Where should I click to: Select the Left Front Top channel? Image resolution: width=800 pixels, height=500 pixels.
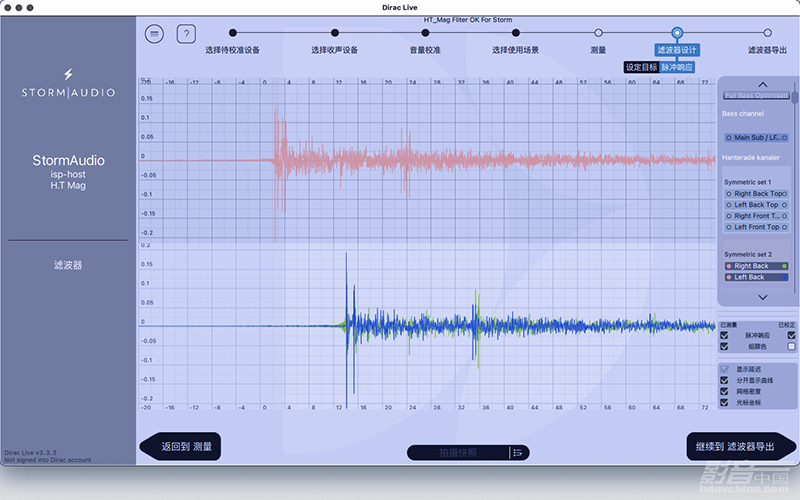coord(757,228)
